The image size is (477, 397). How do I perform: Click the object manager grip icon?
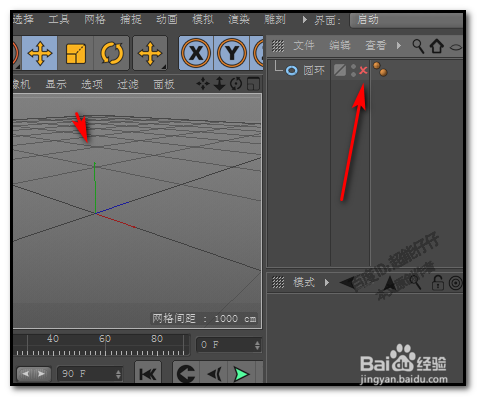278,46
